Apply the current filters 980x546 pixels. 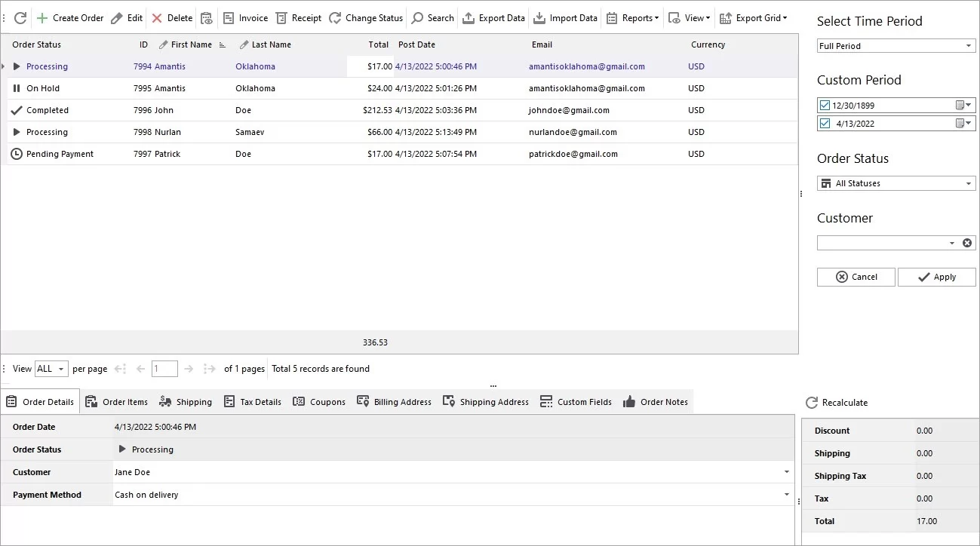936,277
